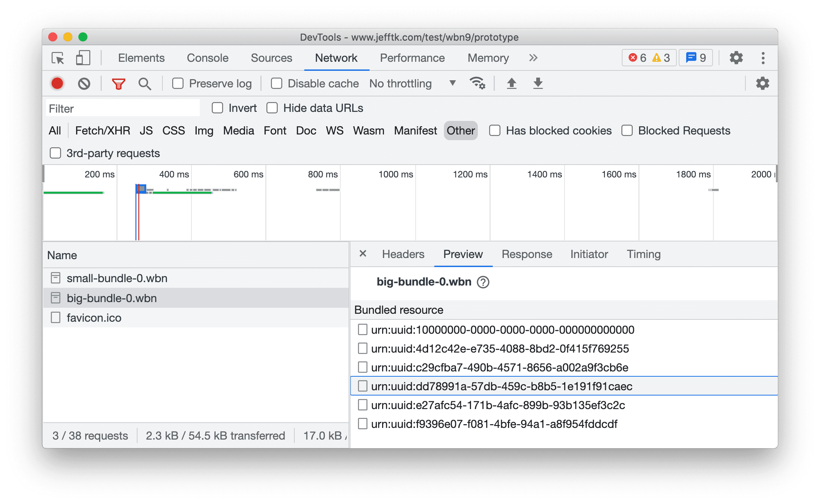Click the Timing tab in preview panel
The image size is (820, 504).
(643, 254)
